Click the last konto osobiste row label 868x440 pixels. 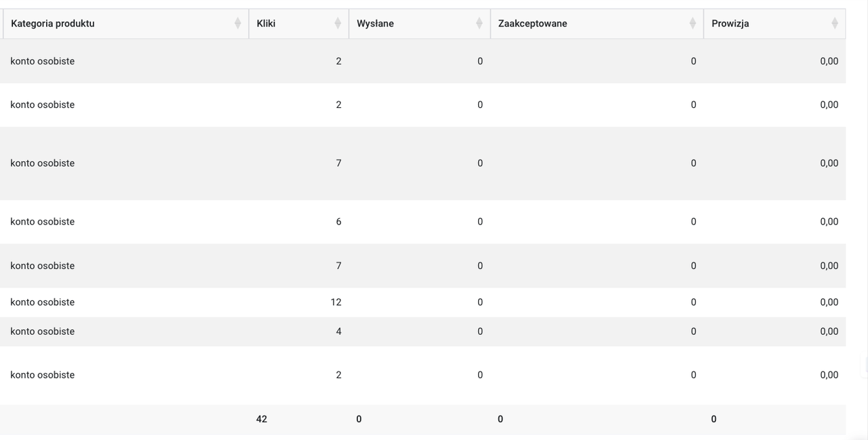coord(43,375)
